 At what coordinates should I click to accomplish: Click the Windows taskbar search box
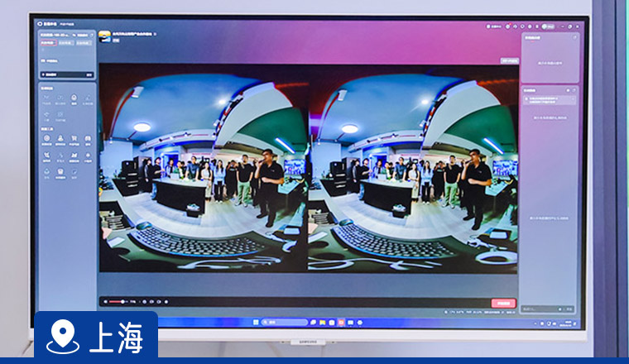click(284, 323)
